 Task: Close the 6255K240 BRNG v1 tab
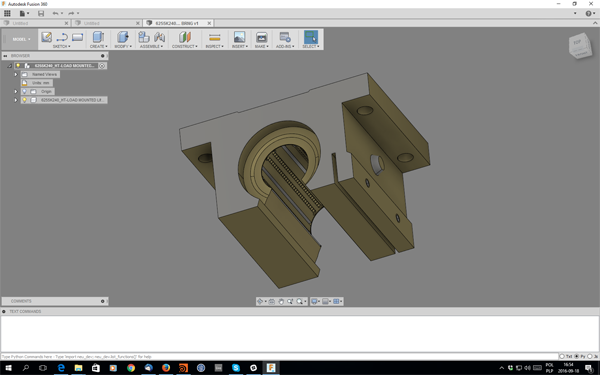pos(209,23)
